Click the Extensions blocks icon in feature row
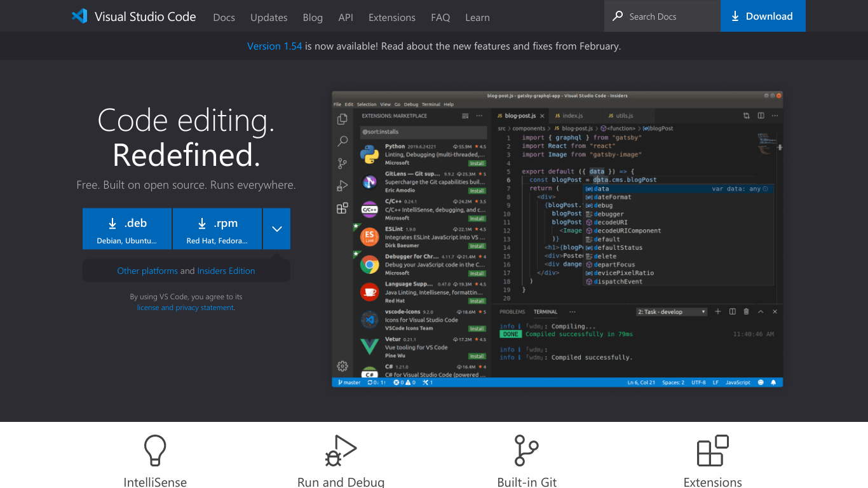This screenshot has height=488, width=868. click(x=713, y=451)
